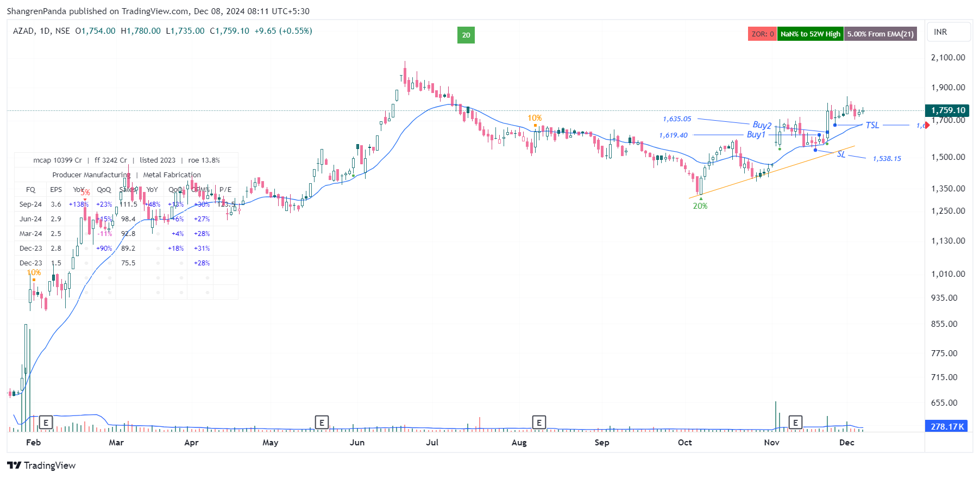Click the 1,010.00 price axis label
The image size is (980, 478).
948,274
